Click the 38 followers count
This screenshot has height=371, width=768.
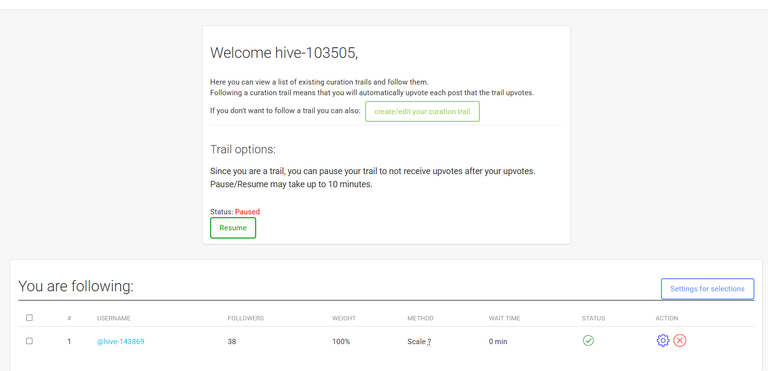click(232, 342)
